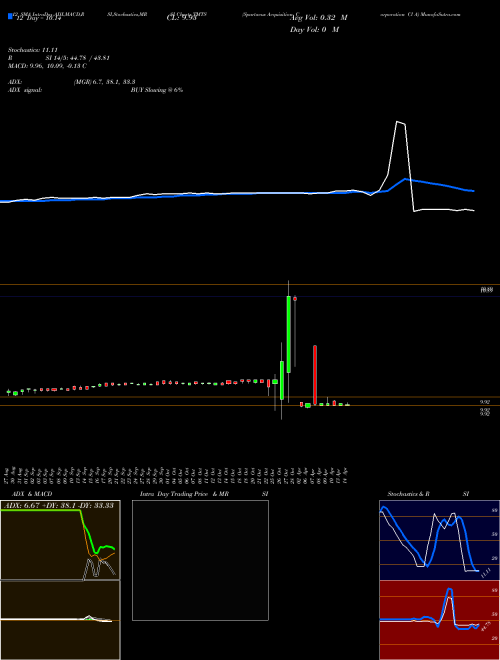Select the '12 Day = 10.14' label
The width and height of the screenshot is (500, 660).
tap(38, 18)
